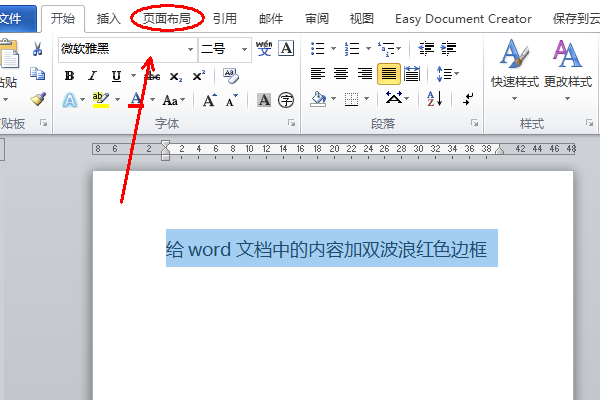Open the Asian Layout menu
Viewport: 600px width, 400px height.
coord(397,99)
